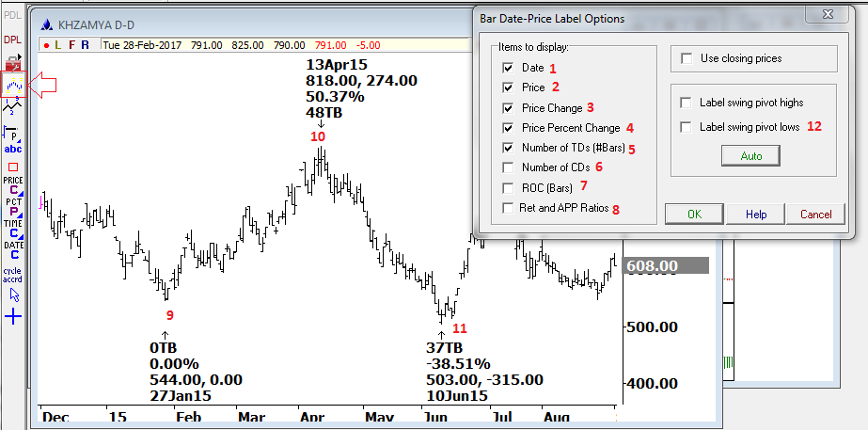Open Help for label options
868x430 pixels.
click(x=756, y=214)
